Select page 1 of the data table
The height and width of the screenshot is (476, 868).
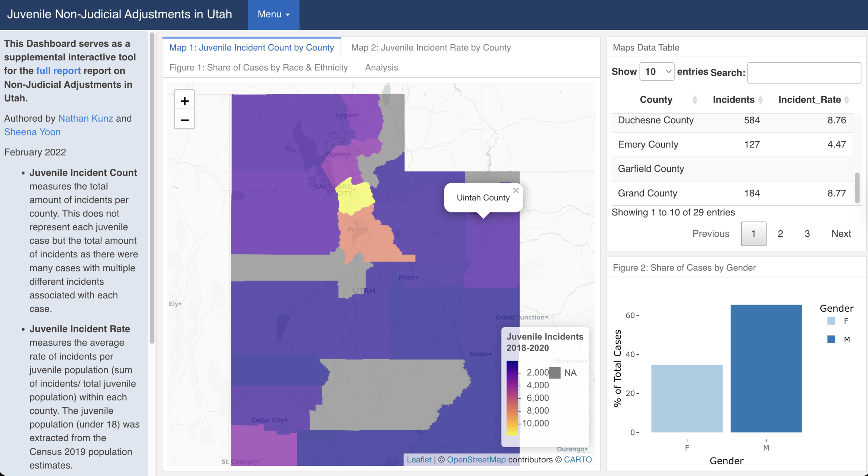753,234
